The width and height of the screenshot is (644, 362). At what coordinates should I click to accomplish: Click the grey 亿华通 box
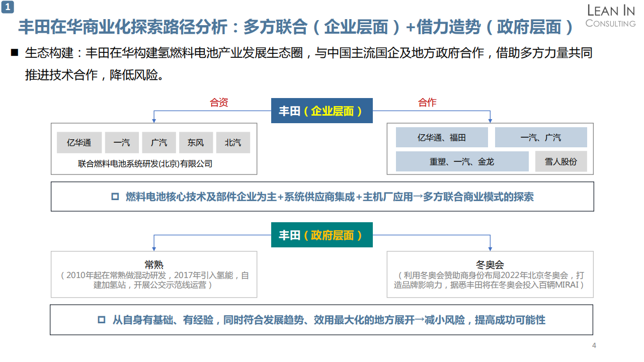79,143
